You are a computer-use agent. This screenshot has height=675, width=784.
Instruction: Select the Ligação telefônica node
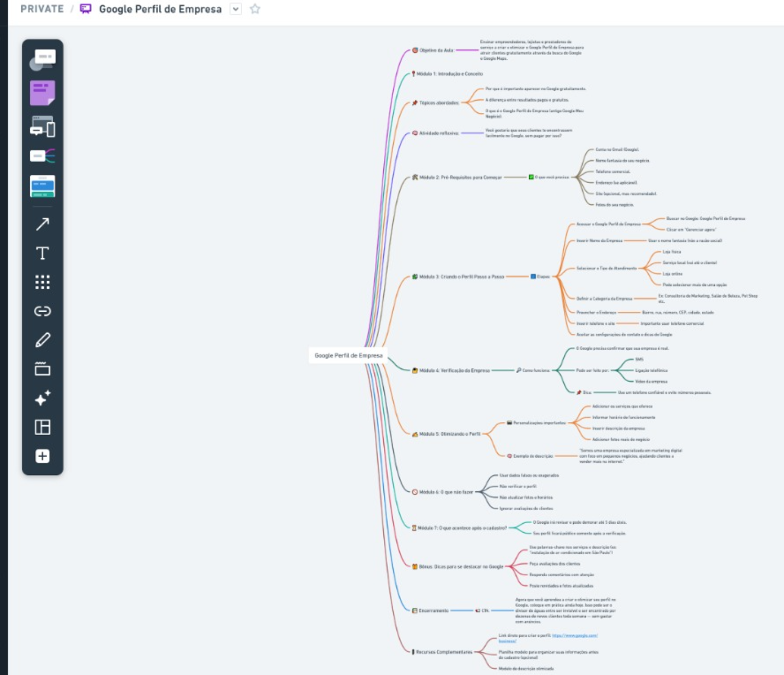[652, 371]
